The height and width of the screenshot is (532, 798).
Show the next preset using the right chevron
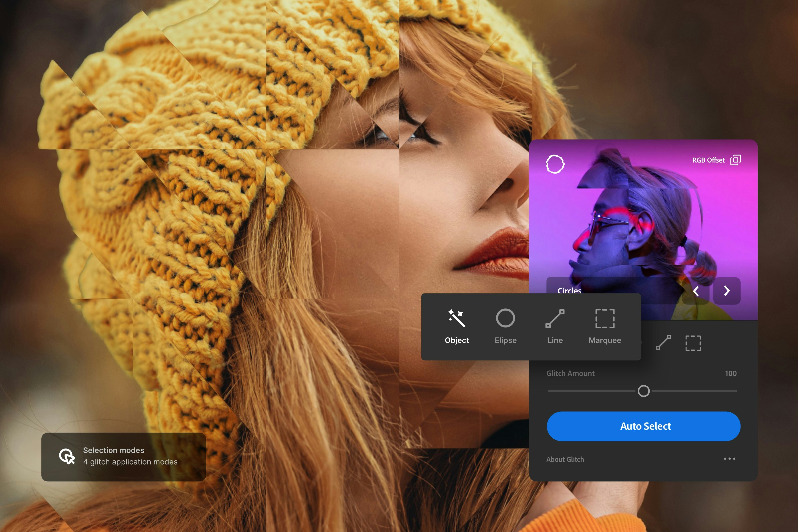pos(726,291)
